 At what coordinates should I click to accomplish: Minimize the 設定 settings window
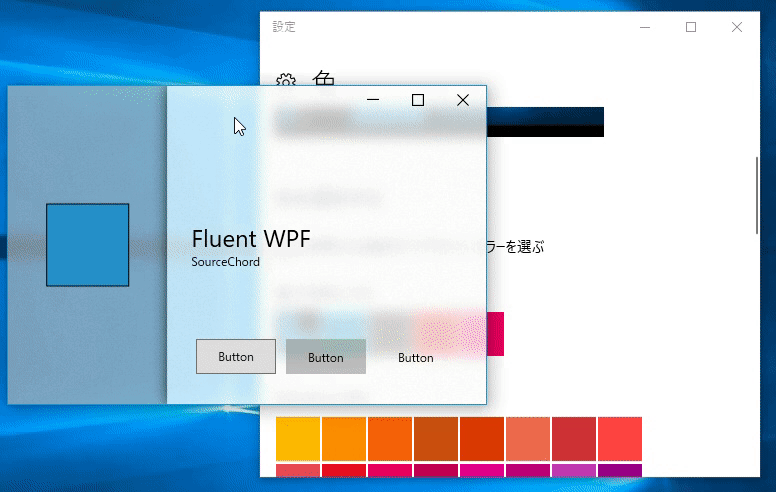click(x=645, y=27)
